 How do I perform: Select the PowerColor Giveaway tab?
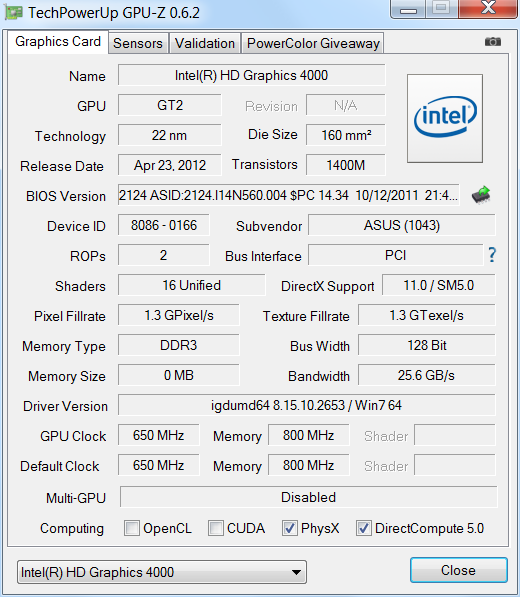(313, 43)
